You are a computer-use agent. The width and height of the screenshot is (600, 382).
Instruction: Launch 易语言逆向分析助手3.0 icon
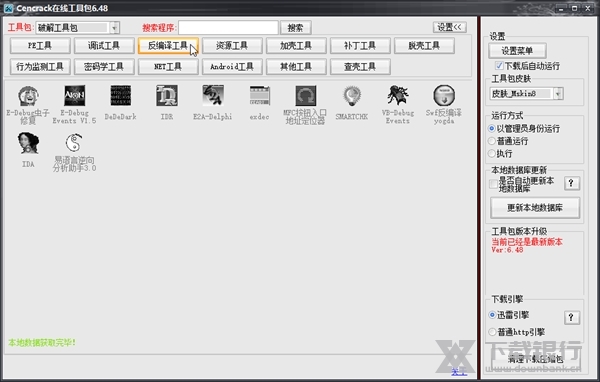pos(74,143)
